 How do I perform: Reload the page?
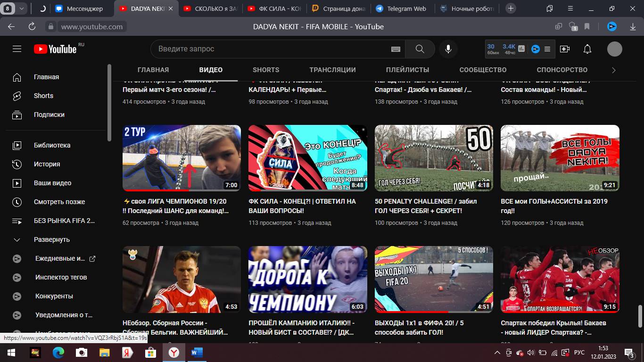[x=32, y=27]
